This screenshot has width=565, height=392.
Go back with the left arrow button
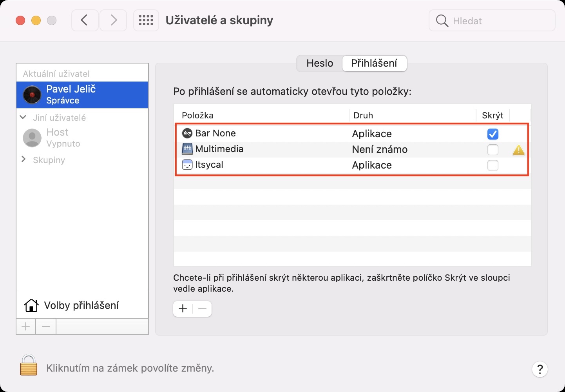pos(85,20)
